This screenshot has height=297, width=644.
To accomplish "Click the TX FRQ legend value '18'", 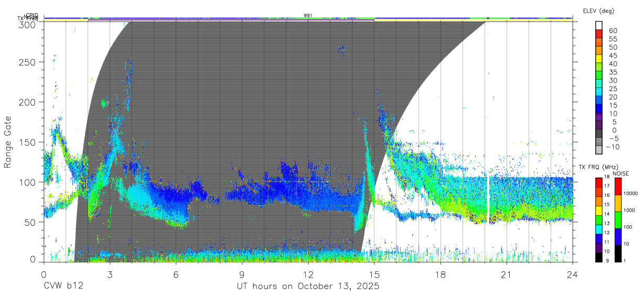I will (606, 177).
